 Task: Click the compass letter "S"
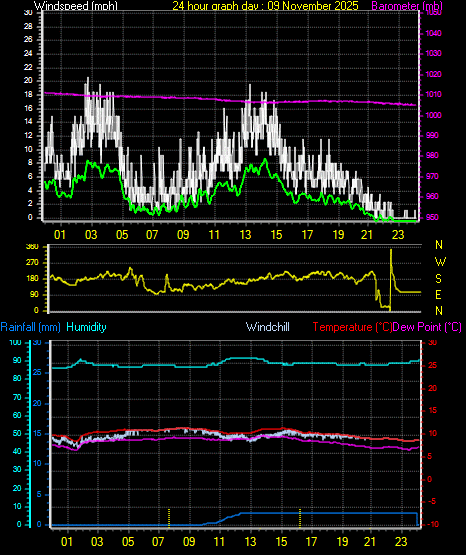click(x=438, y=279)
